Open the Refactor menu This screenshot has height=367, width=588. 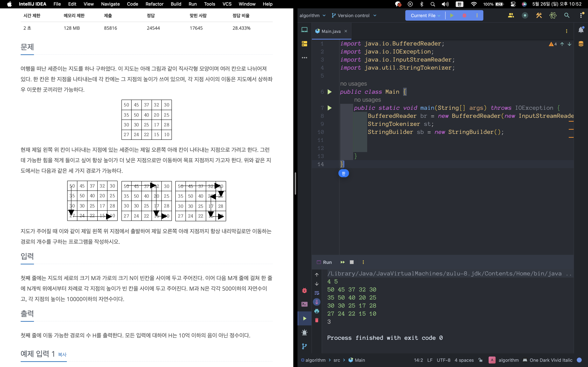click(154, 4)
